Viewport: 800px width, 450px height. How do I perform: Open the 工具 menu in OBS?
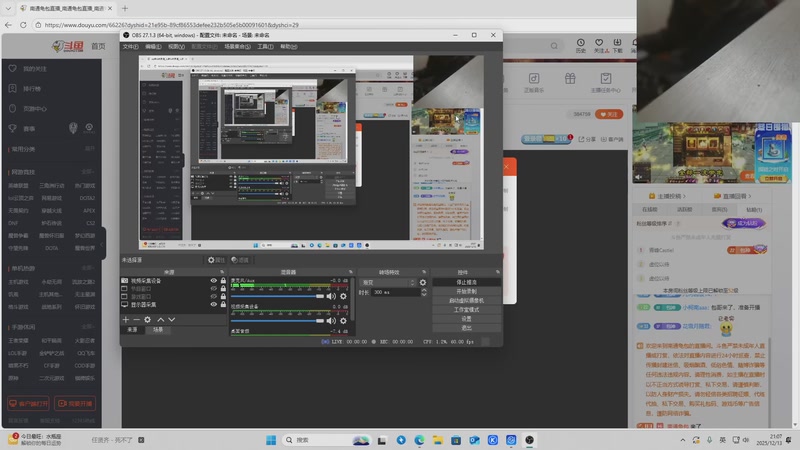[x=265, y=46]
